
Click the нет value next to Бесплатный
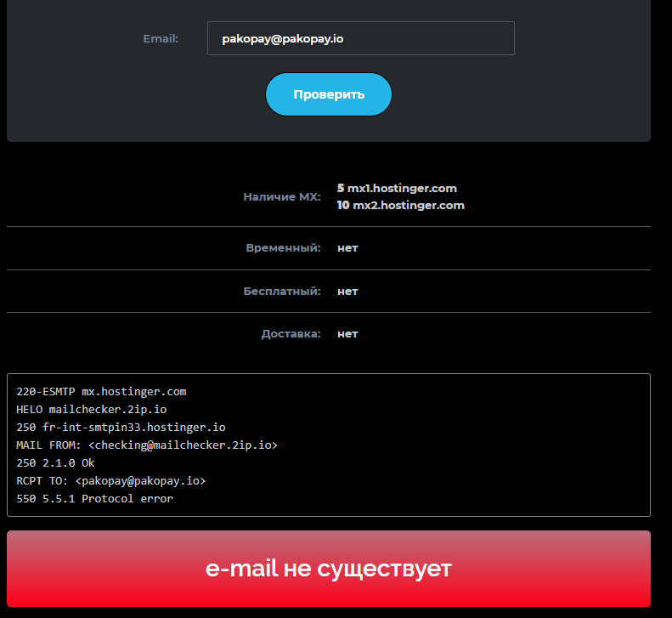pos(347,292)
